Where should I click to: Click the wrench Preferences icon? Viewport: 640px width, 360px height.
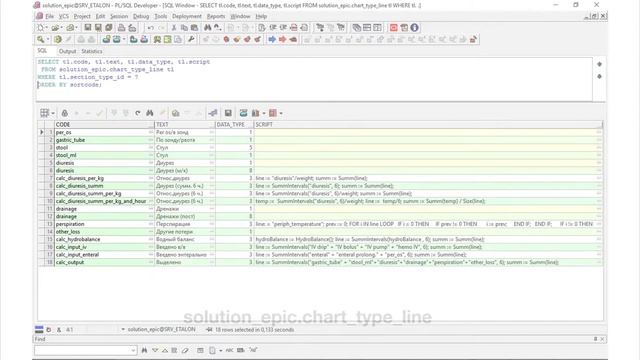191,40
